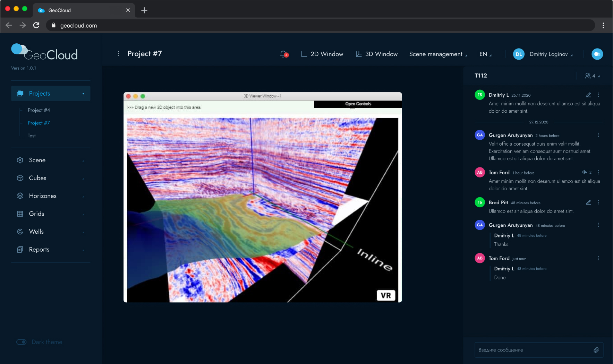Image resolution: width=613 pixels, height=364 pixels.
Task: Select the Grids icon in sidebar
Action: coord(20,214)
